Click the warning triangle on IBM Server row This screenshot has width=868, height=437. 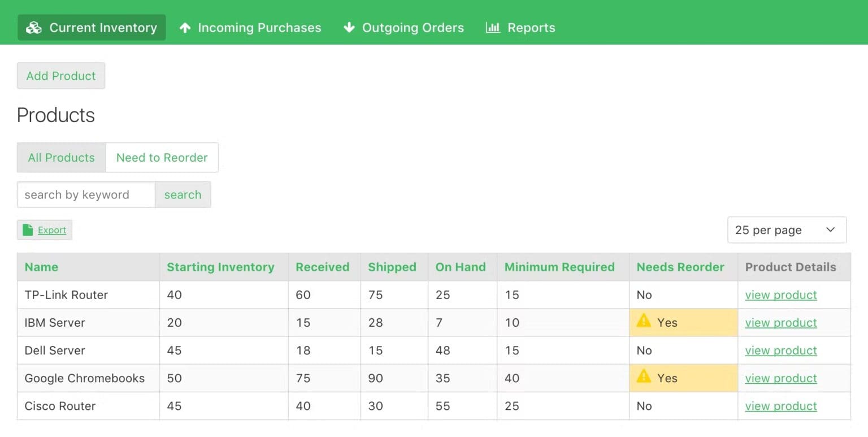tap(644, 322)
